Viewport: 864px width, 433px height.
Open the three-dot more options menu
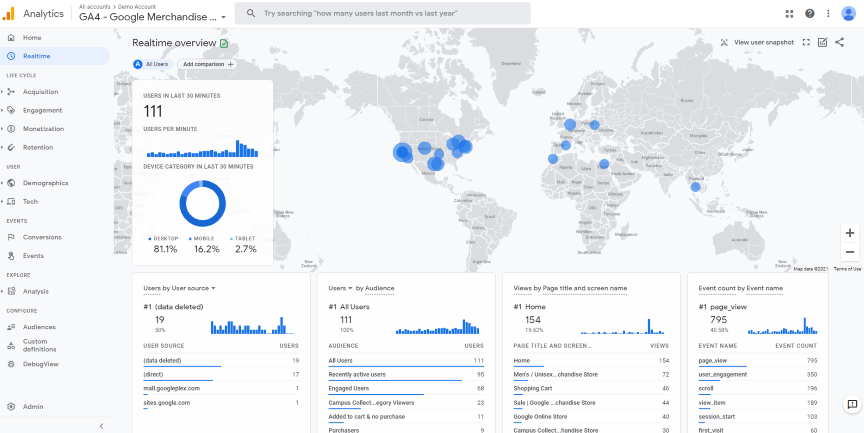coord(826,14)
